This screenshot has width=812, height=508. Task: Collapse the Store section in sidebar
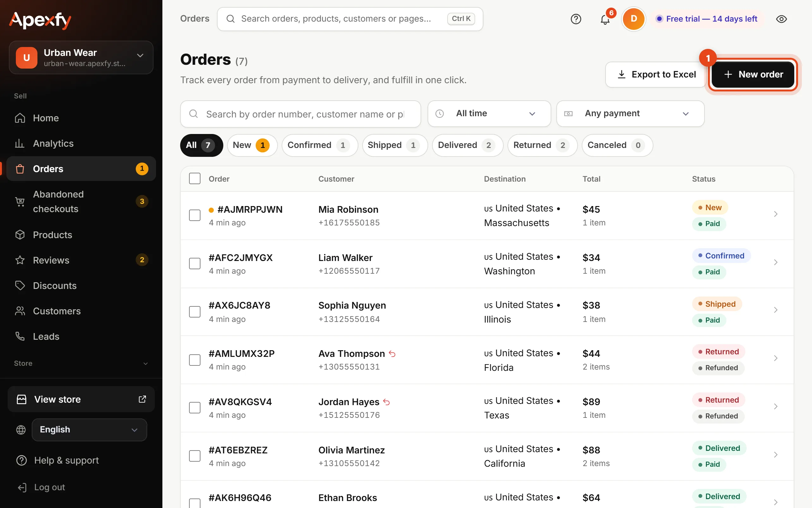point(81,363)
